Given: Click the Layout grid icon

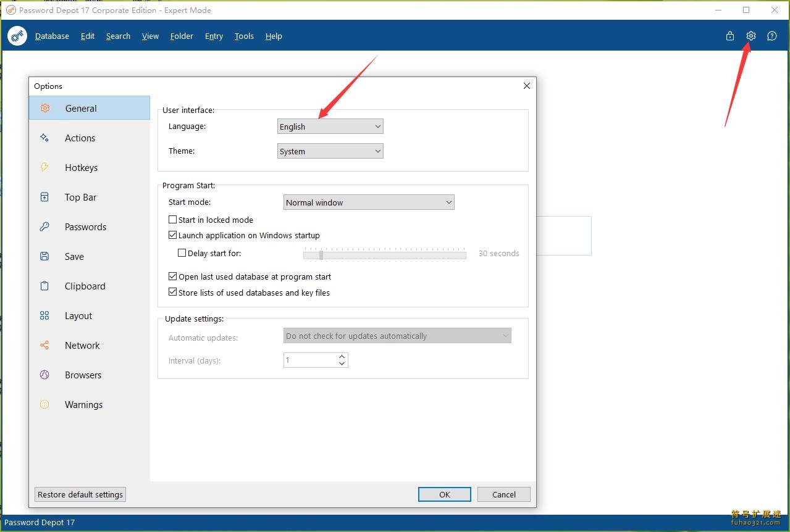Looking at the screenshot, I should click(44, 315).
